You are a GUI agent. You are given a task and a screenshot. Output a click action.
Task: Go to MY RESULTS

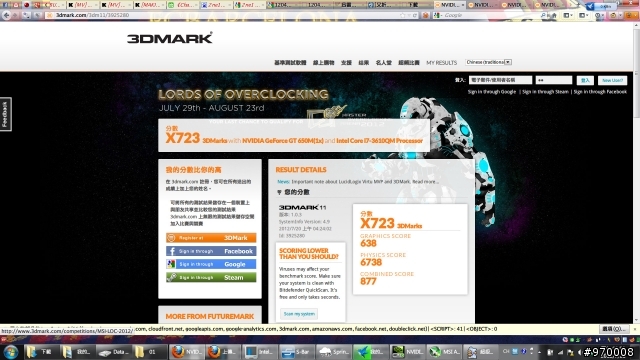tap(441, 62)
